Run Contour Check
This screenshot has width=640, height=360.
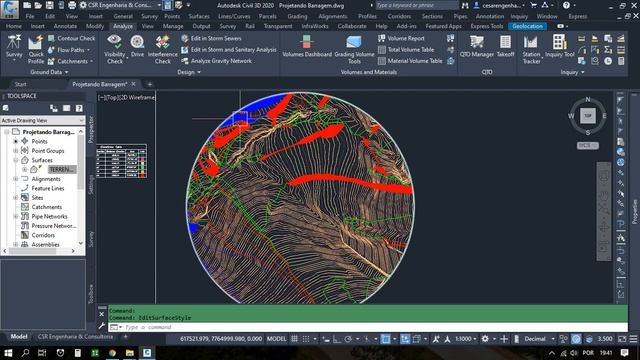[71, 38]
